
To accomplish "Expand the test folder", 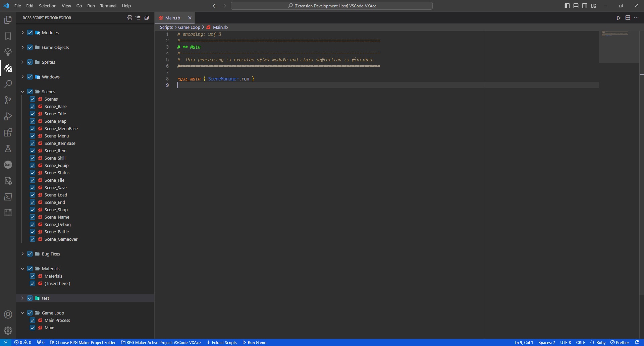I will click(22, 298).
